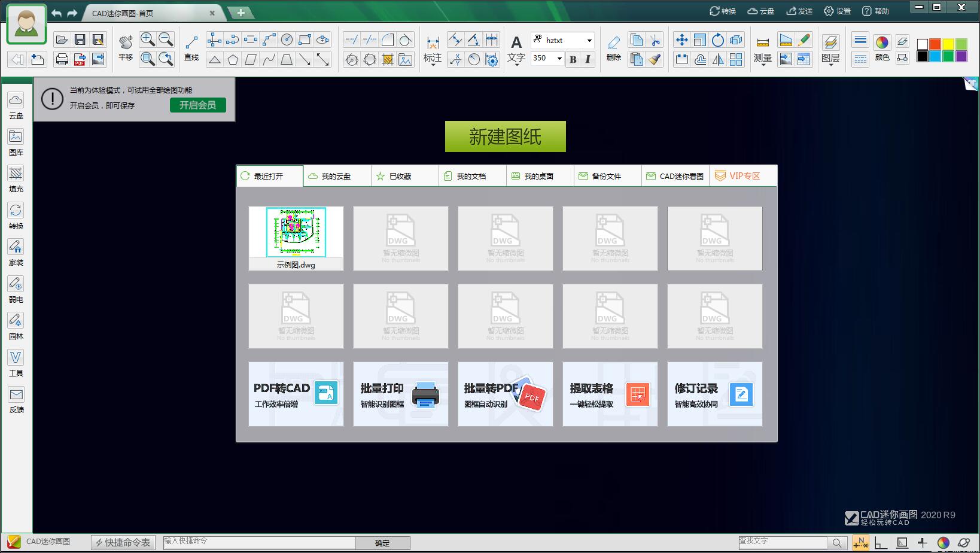Click the Print icon in the toolbar

62,59
